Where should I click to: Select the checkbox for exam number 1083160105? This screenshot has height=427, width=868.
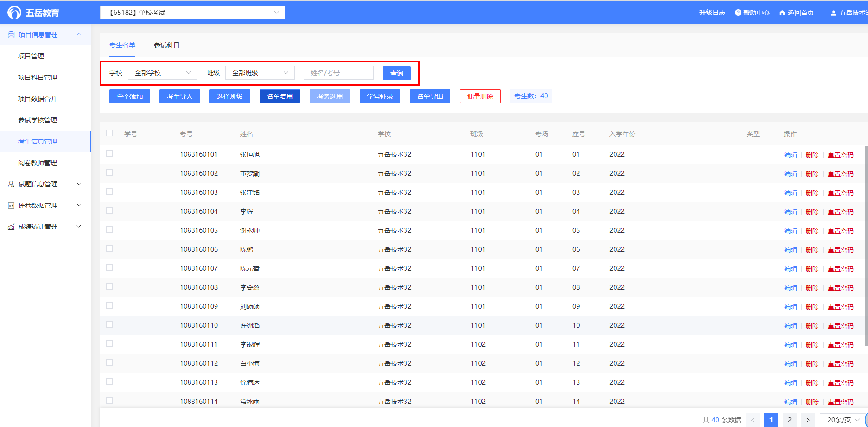coord(109,229)
